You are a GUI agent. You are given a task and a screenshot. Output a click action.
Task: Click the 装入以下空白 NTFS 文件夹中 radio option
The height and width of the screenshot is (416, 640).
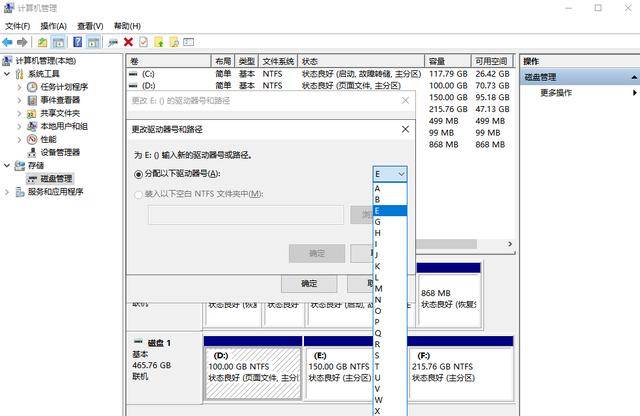point(139,194)
